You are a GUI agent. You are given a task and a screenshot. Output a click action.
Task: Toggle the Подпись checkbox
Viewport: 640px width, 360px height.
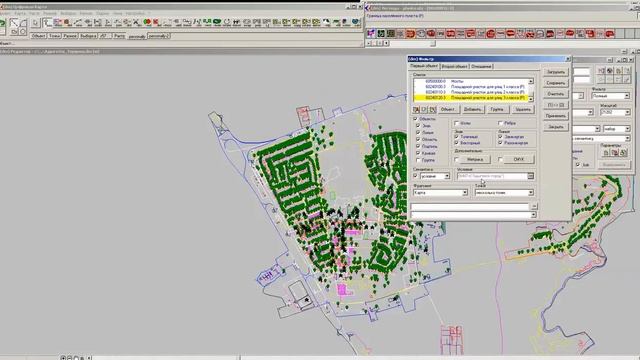coord(418,146)
